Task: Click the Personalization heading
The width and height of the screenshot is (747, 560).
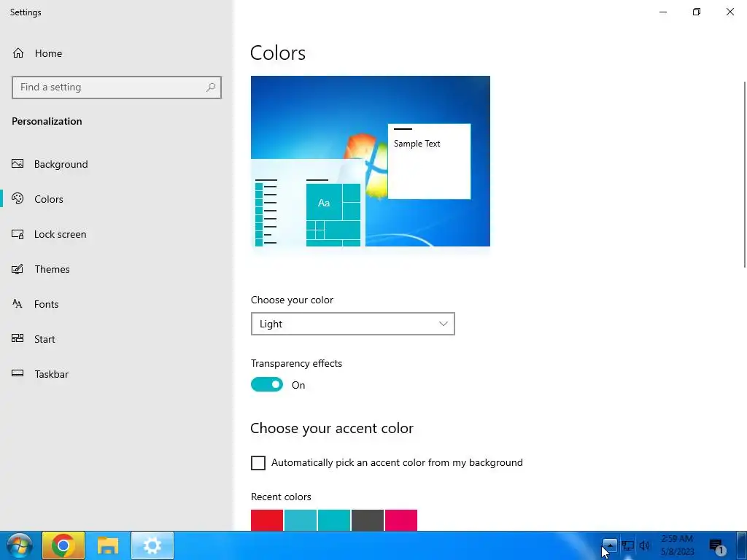Action: pos(47,122)
